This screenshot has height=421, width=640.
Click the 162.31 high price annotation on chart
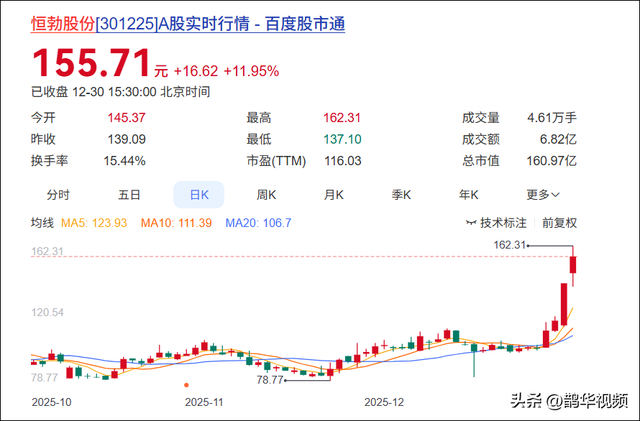click(x=509, y=245)
